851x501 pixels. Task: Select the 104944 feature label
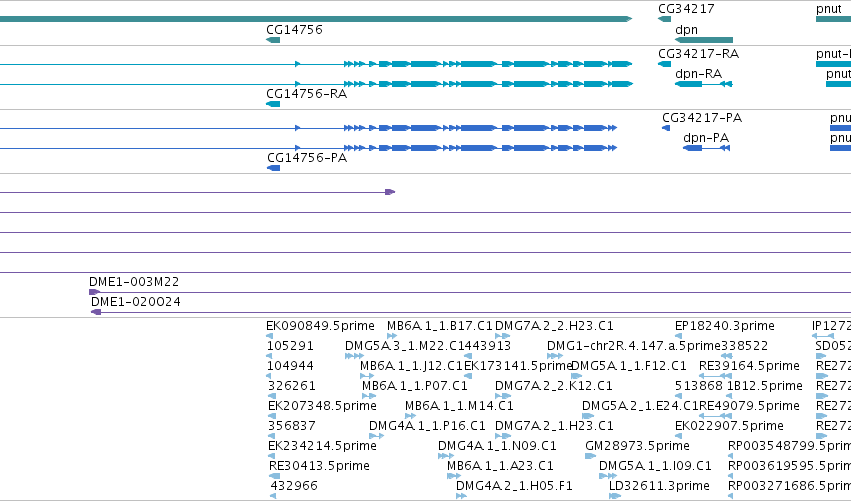[x=290, y=366]
